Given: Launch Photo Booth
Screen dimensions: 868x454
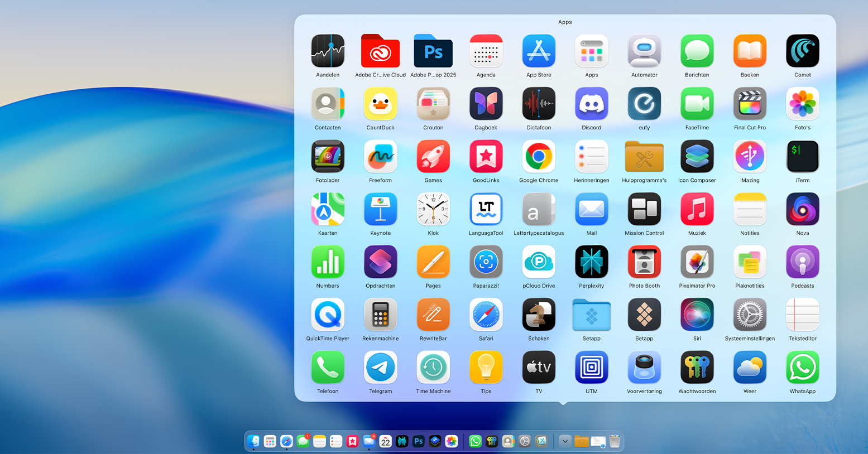Looking at the screenshot, I should 644,262.
